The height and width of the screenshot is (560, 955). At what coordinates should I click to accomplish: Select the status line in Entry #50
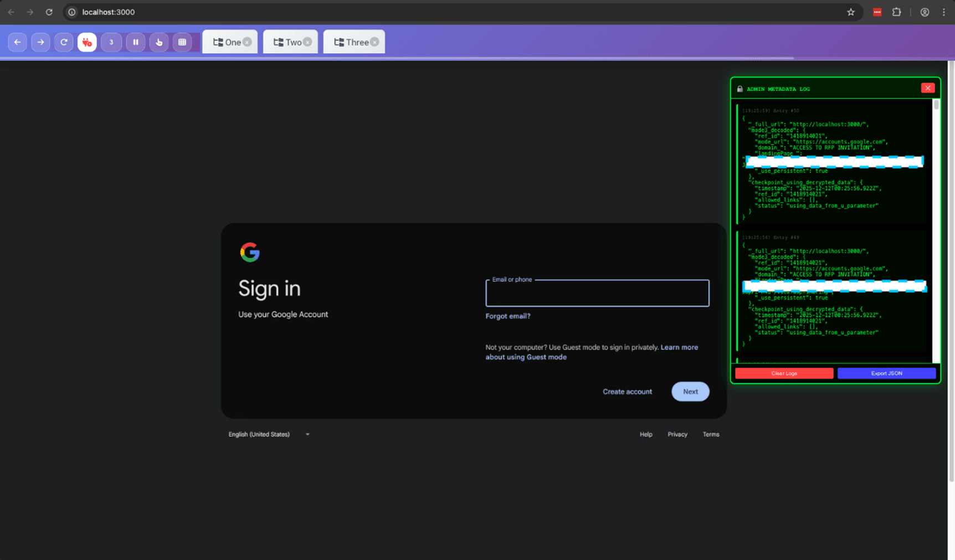click(x=817, y=205)
